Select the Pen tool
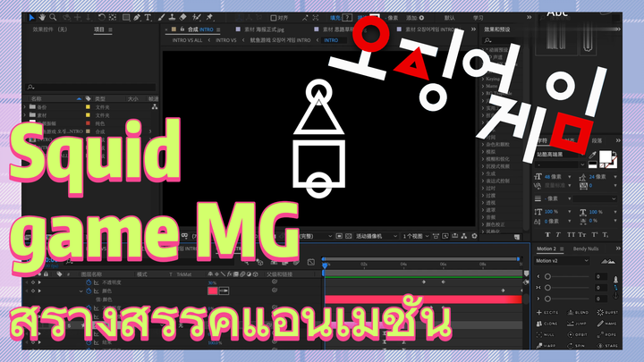 (137, 18)
